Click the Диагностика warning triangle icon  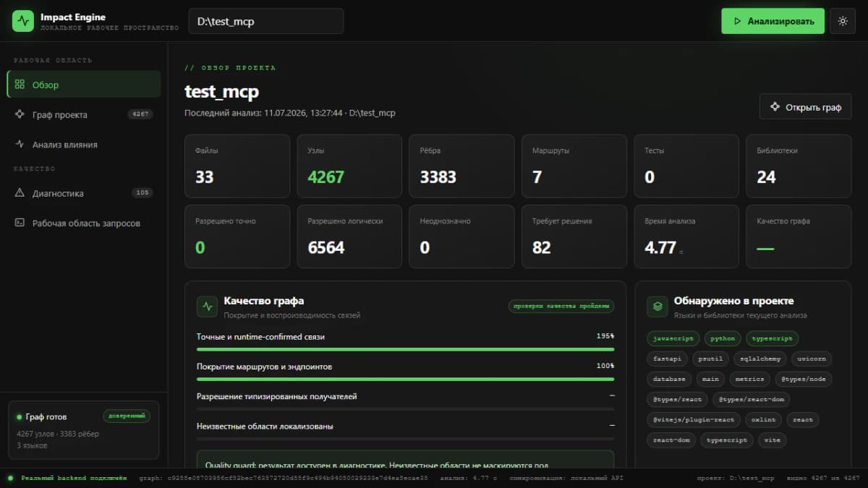click(x=20, y=193)
